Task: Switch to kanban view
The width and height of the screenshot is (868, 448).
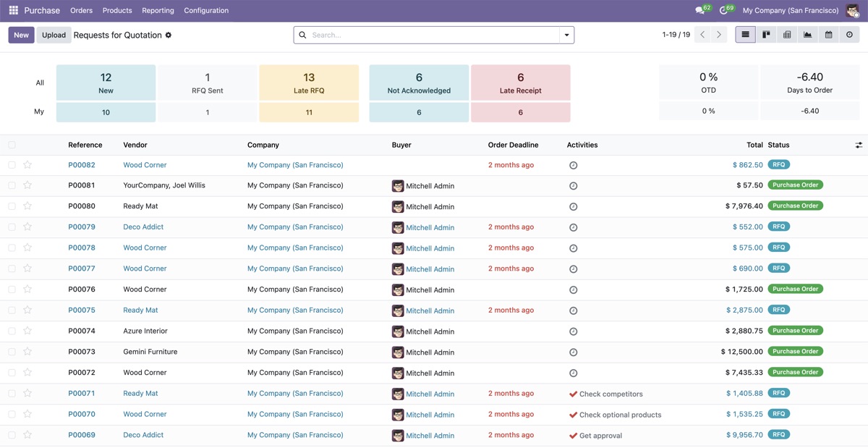Action: (766, 34)
